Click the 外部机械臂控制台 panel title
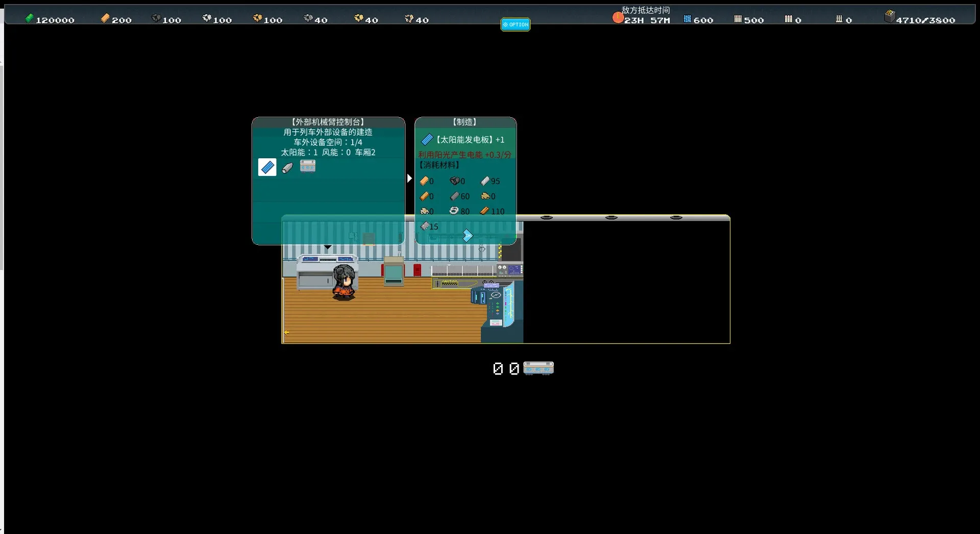The height and width of the screenshot is (534, 980). click(x=328, y=122)
